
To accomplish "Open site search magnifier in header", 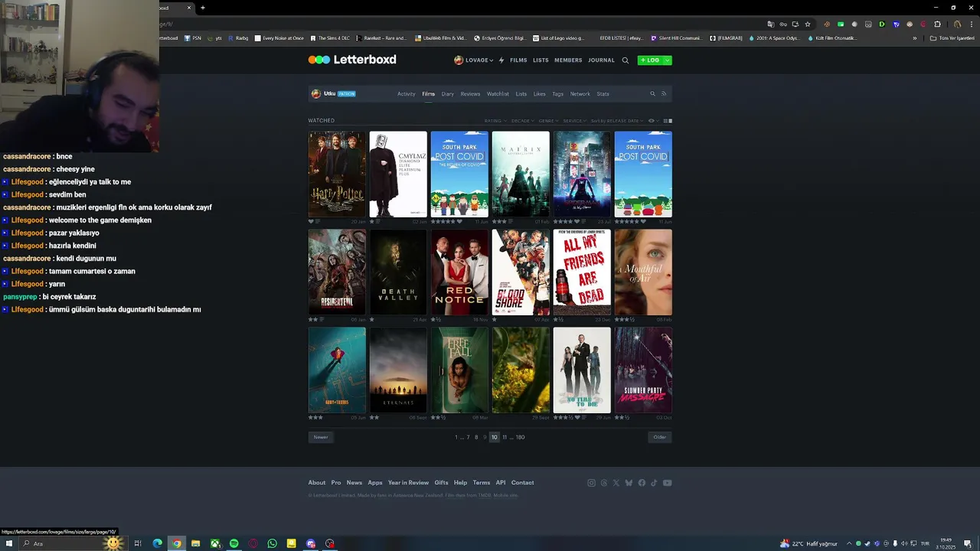I will pyautogui.click(x=626, y=60).
